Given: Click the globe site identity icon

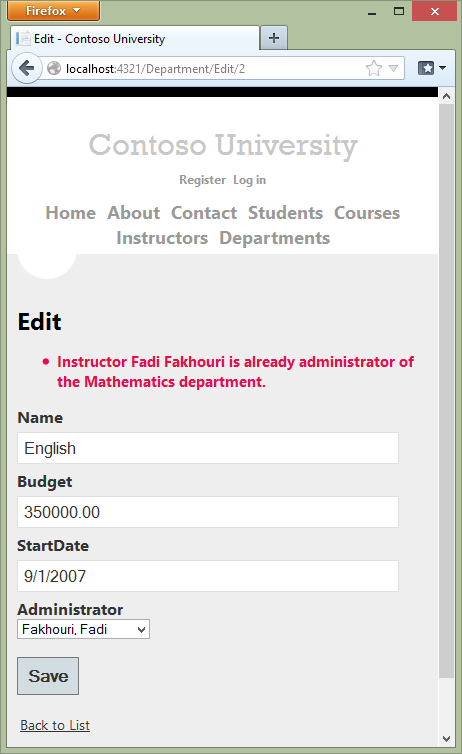Looking at the screenshot, I should [54, 68].
